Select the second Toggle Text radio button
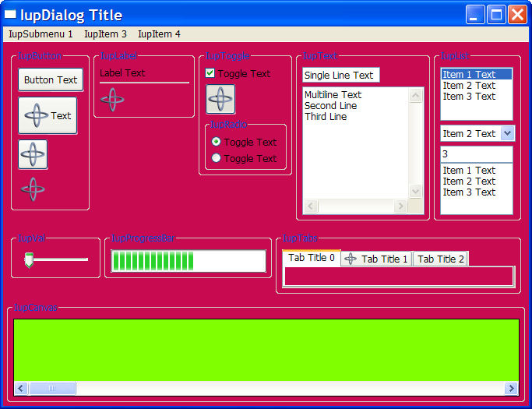 tap(217, 158)
